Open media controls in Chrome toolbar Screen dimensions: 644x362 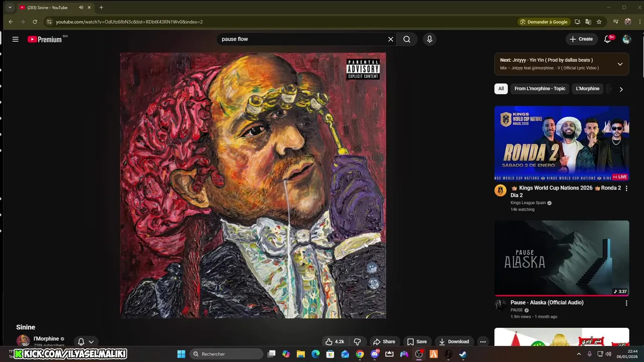(x=616, y=22)
